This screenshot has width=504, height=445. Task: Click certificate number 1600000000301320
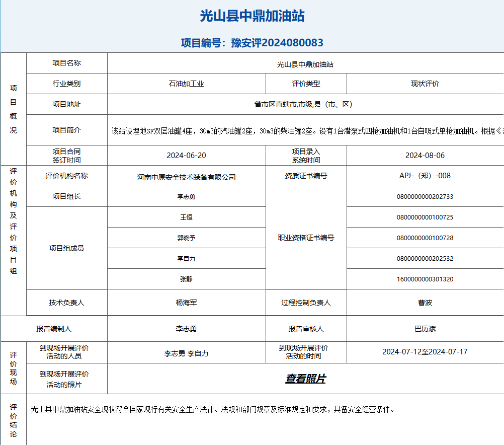click(x=425, y=279)
